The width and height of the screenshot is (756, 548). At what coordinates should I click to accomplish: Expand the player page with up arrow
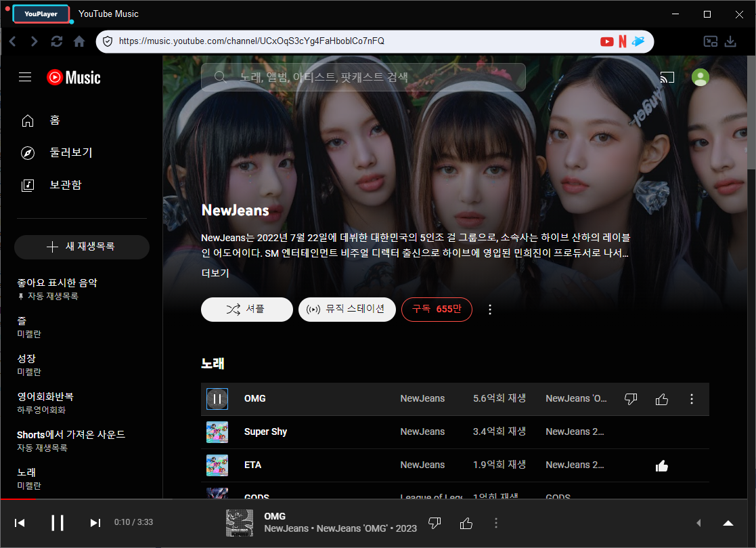point(728,522)
